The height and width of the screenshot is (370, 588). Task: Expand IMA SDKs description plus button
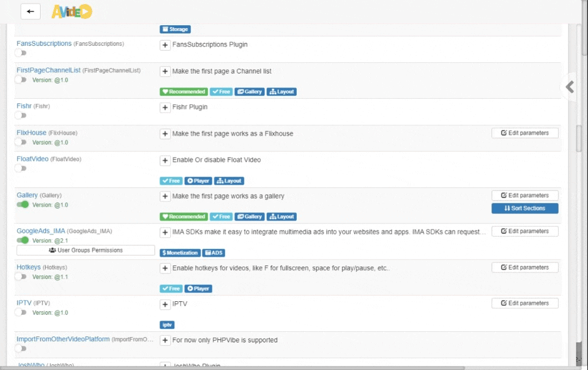pos(165,232)
